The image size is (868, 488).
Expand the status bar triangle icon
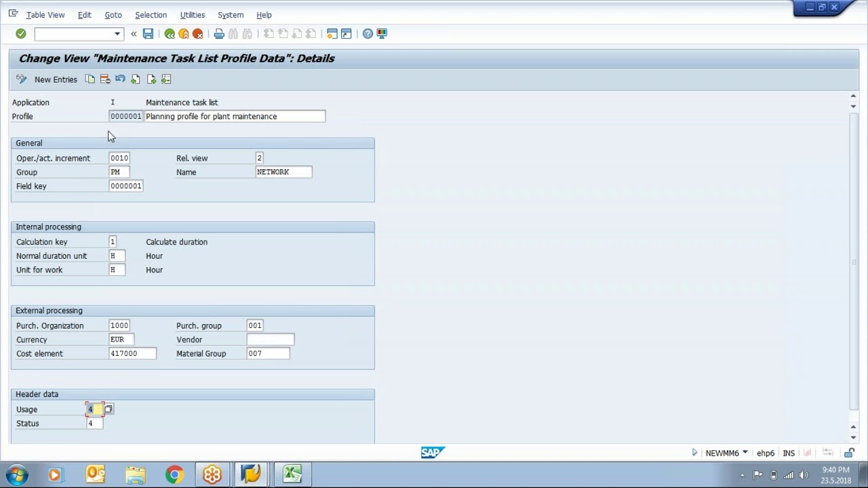click(x=694, y=453)
